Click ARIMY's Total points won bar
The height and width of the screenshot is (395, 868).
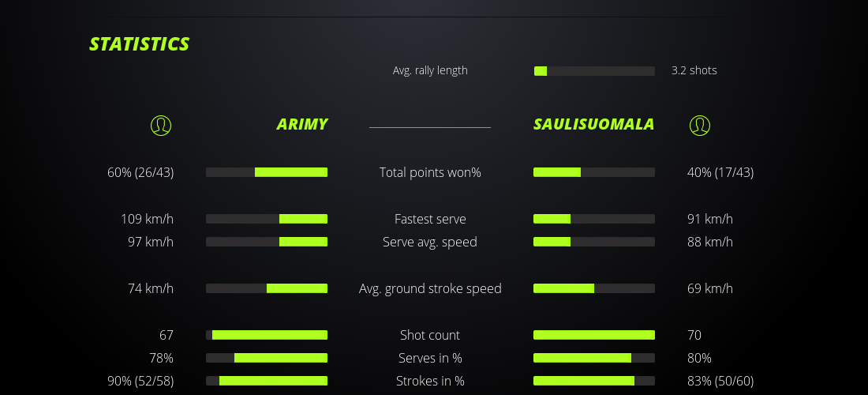[267, 172]
